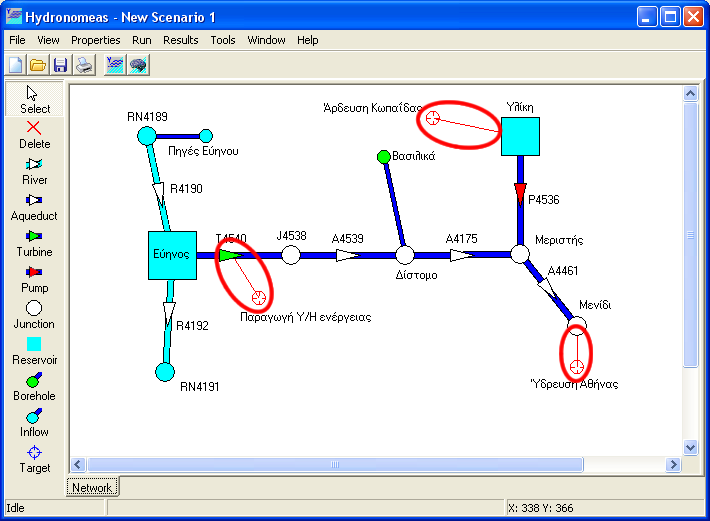
Task: Pick the Aqueduct tool
Action: [34, 207]
